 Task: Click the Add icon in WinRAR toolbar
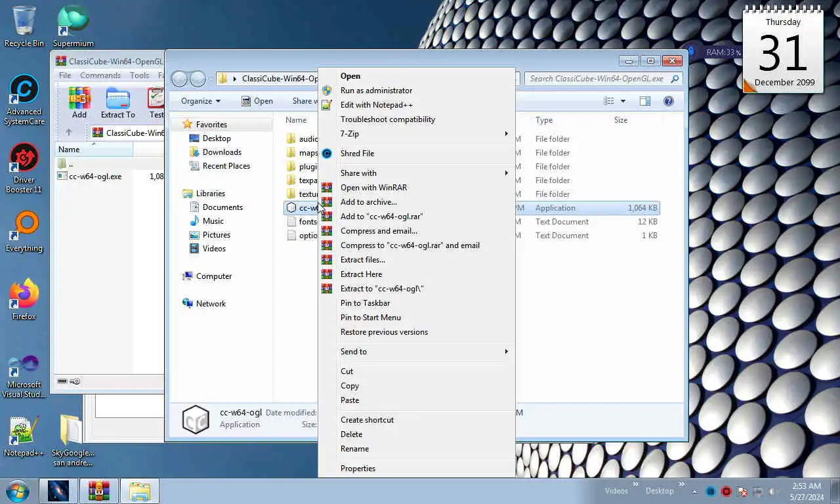point(79,103)
